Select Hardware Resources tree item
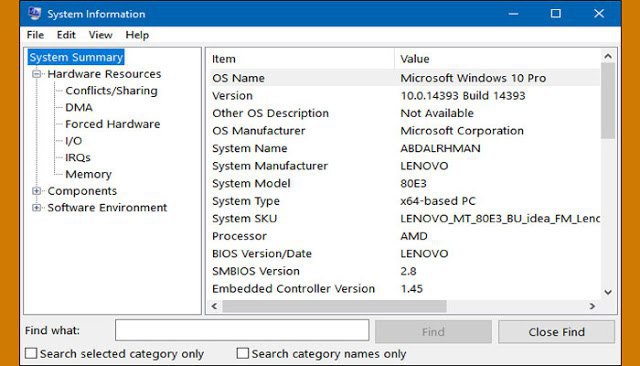This screenshot has height=366, width=640. [104, 74]
